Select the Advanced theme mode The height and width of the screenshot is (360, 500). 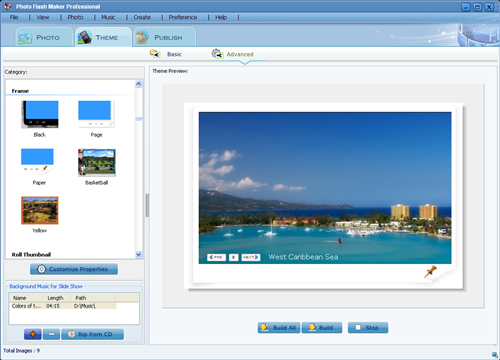coord(240,54)
